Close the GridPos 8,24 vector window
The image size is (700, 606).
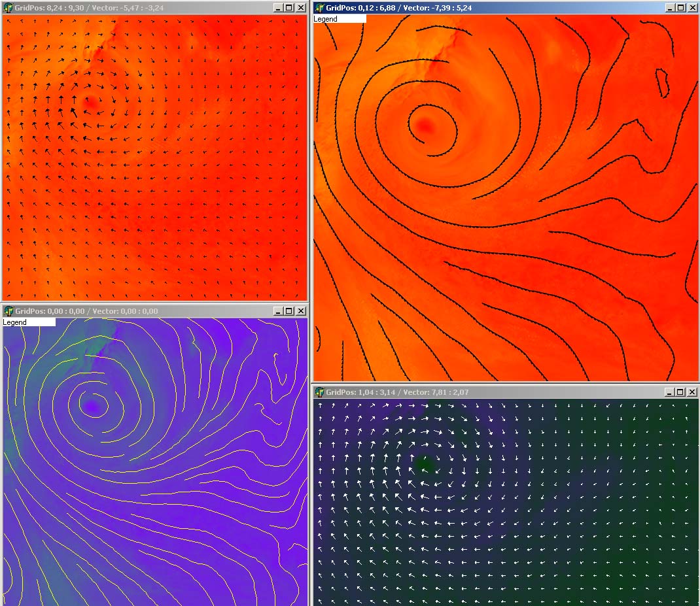[x=300, y=8]
